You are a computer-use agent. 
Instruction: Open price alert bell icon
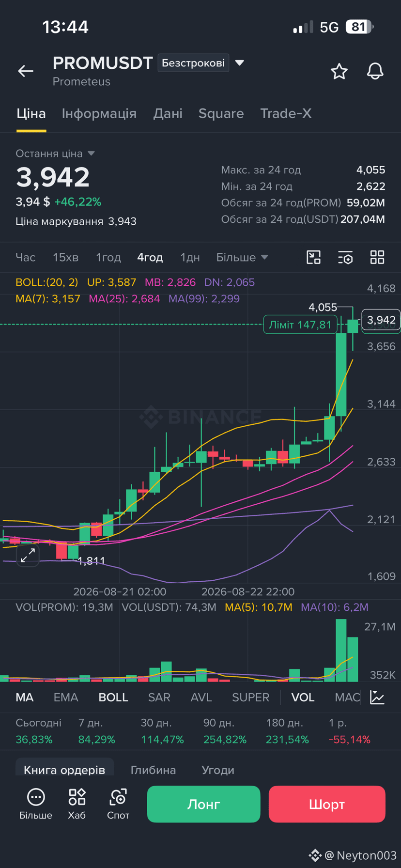[375, 71]
